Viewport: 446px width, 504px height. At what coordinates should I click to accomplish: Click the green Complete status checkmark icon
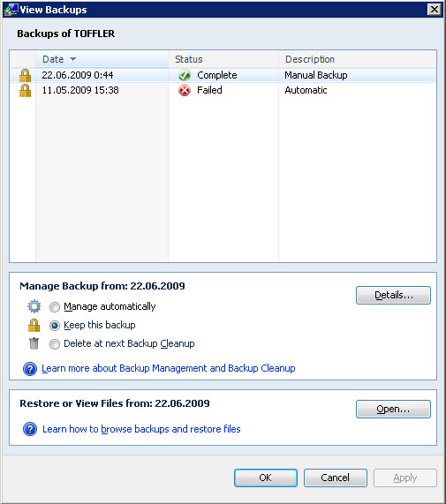click(185, 76)
